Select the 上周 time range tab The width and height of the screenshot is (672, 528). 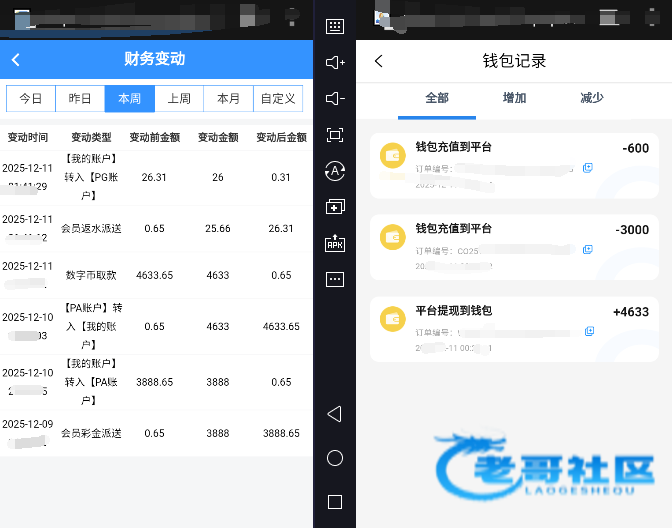point(179,98)
